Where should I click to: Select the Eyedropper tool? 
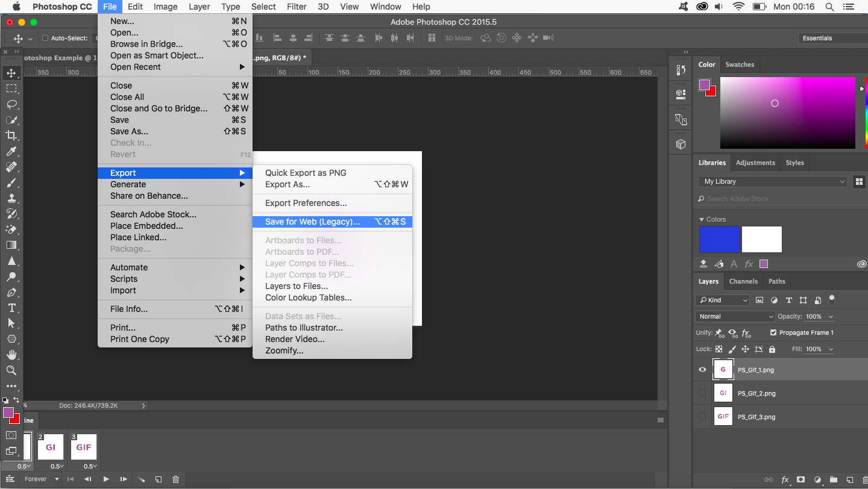11,151
